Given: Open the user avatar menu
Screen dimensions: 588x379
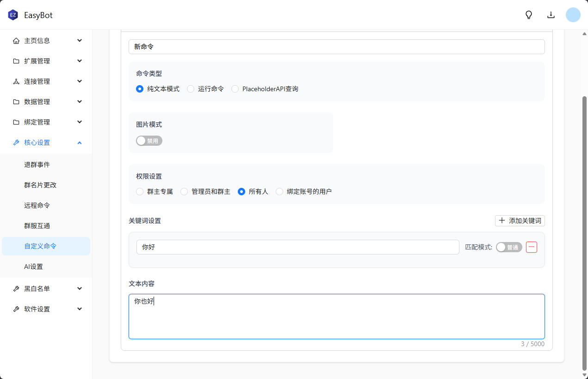Looking at the screenshot, I should click(x=573, y=15).
